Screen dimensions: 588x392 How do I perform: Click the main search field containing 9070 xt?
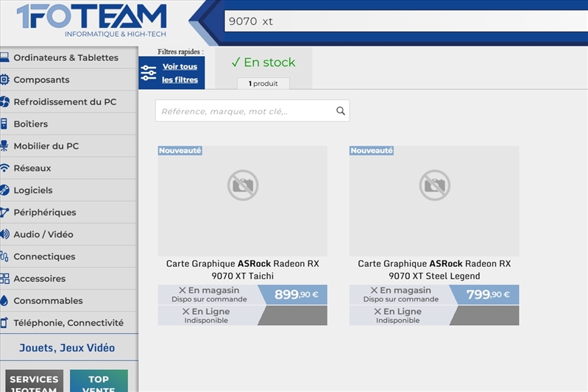405,21
